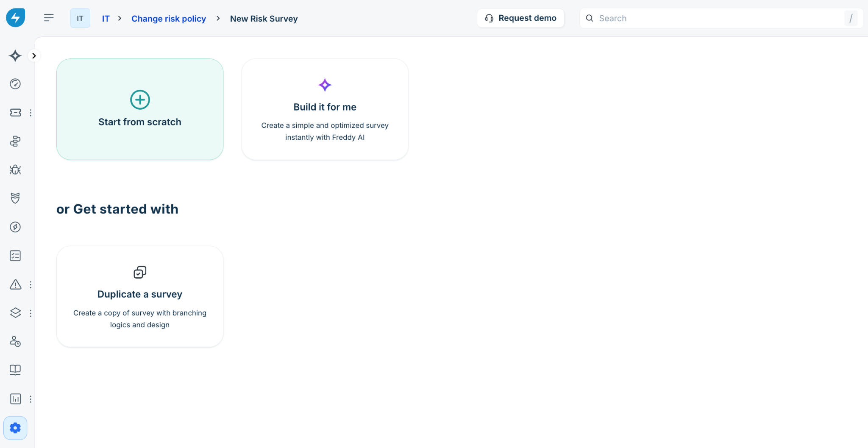Image resolution: width=868 pixels, height=448 pixels.
Task: Open the Analytics submenu three-dot expander
Action: coord(31,399)
